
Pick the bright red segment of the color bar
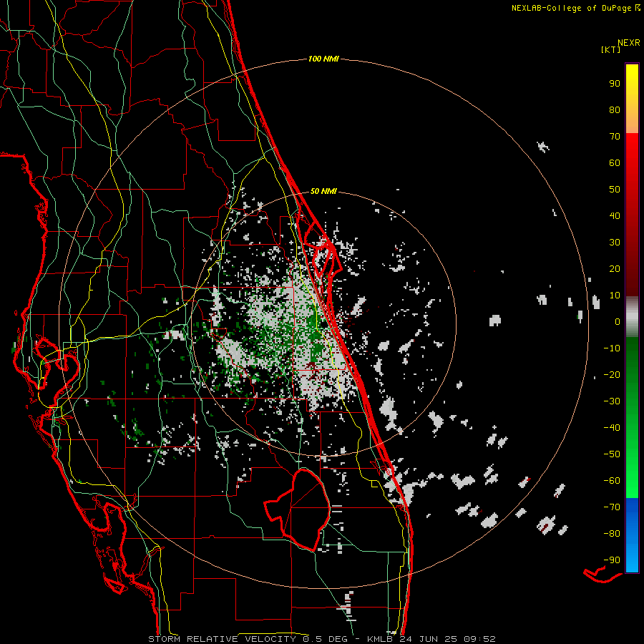click(632, 213)
